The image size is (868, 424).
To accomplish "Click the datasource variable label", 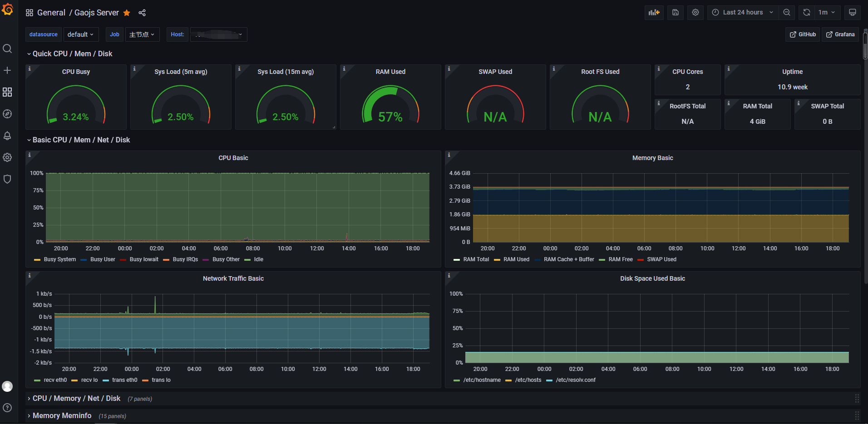I will 44,34.
